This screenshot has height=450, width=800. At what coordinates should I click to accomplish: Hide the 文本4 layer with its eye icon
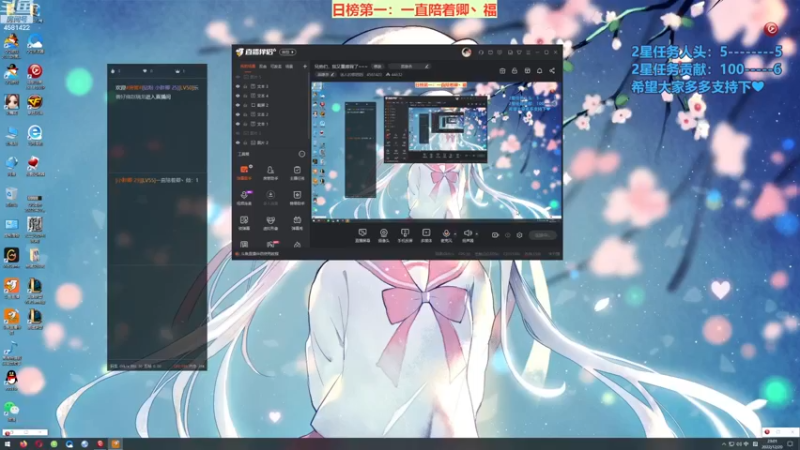pos(238,95)
